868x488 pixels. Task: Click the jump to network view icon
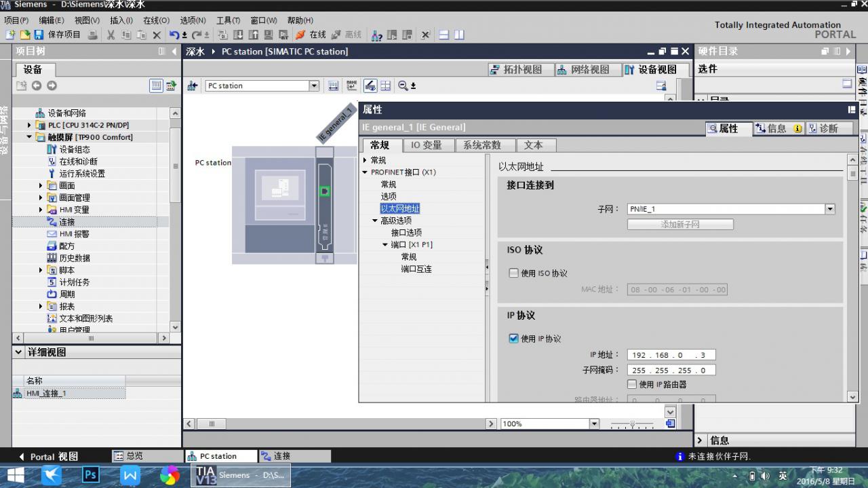[193, 86]
